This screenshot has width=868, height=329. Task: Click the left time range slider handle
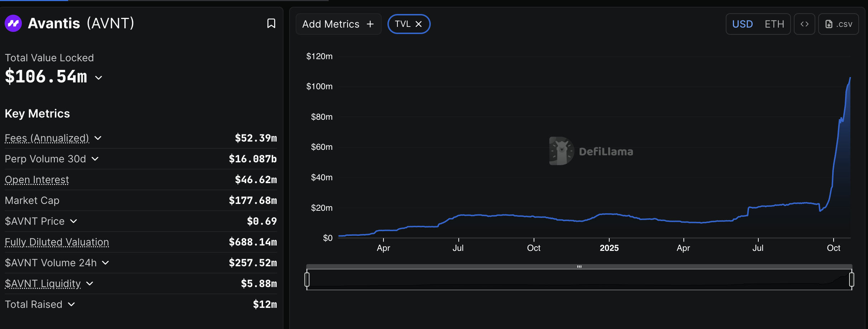click(307, 280)
